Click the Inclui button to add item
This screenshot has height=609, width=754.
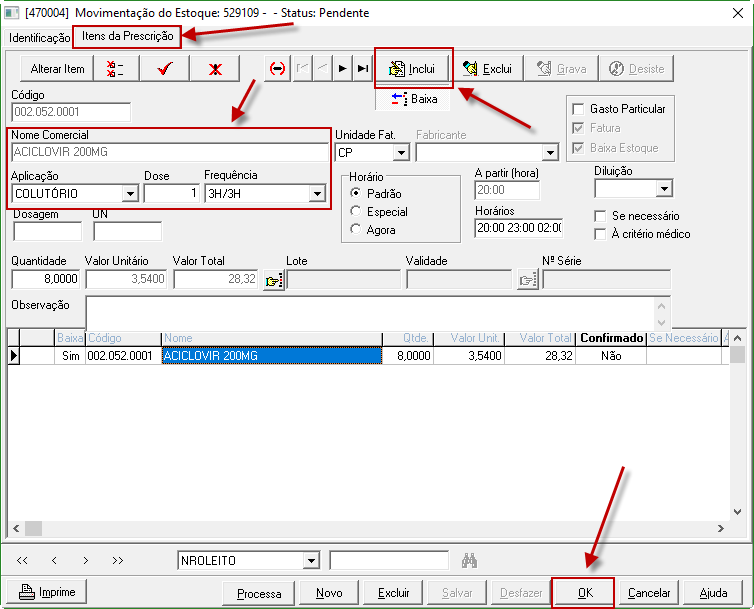413,69
